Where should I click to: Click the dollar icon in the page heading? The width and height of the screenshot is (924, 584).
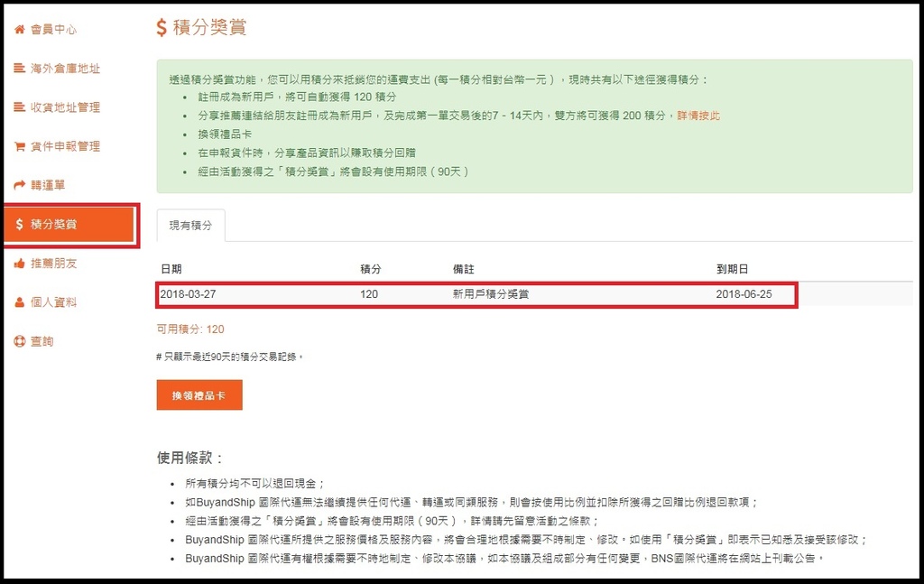(x=162, y=28)
